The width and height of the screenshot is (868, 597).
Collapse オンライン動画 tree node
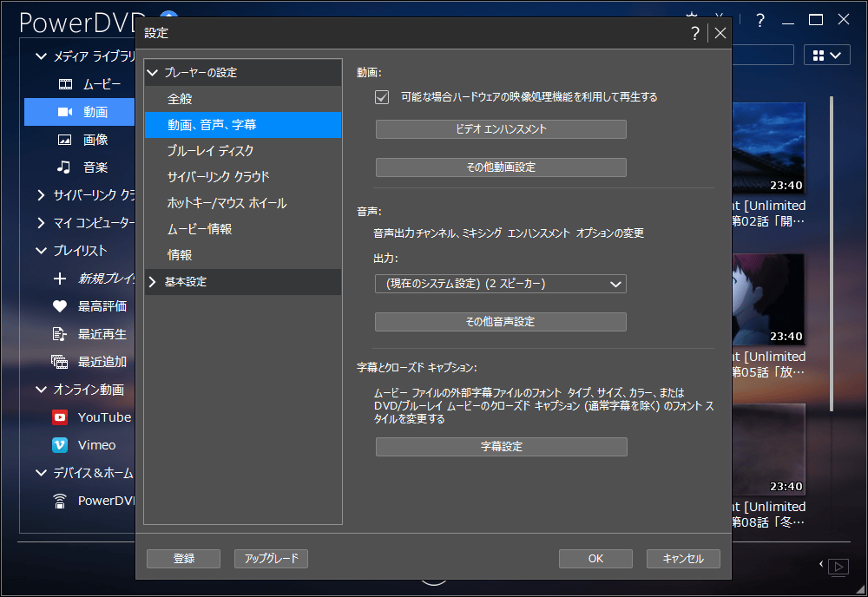(41, 389)
